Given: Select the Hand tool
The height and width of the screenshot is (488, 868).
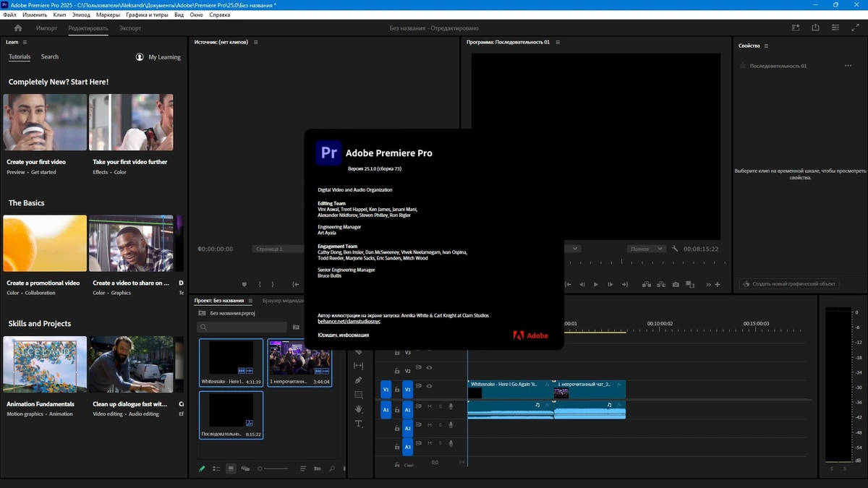Looking at the screenshot, I should pyautogui.click(x=359, y=409).
